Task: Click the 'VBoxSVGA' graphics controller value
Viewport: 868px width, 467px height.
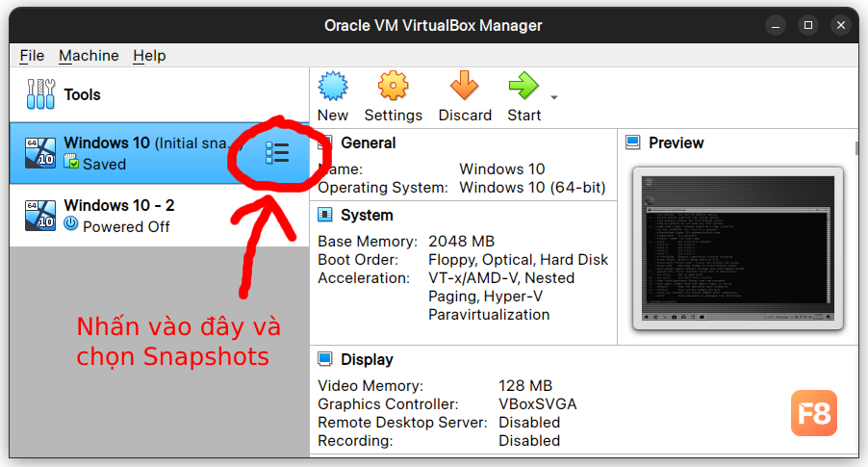Action: pyautogui.click(x=538, y=403)
